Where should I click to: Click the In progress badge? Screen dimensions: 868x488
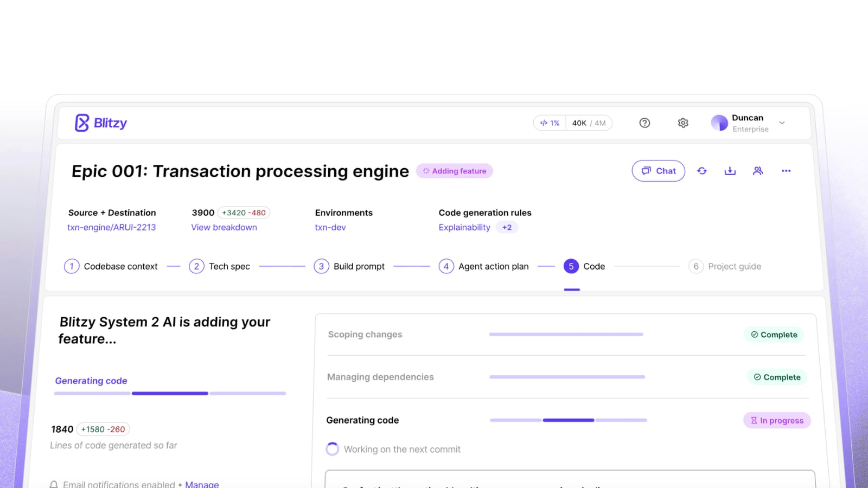tap(777, 420)
